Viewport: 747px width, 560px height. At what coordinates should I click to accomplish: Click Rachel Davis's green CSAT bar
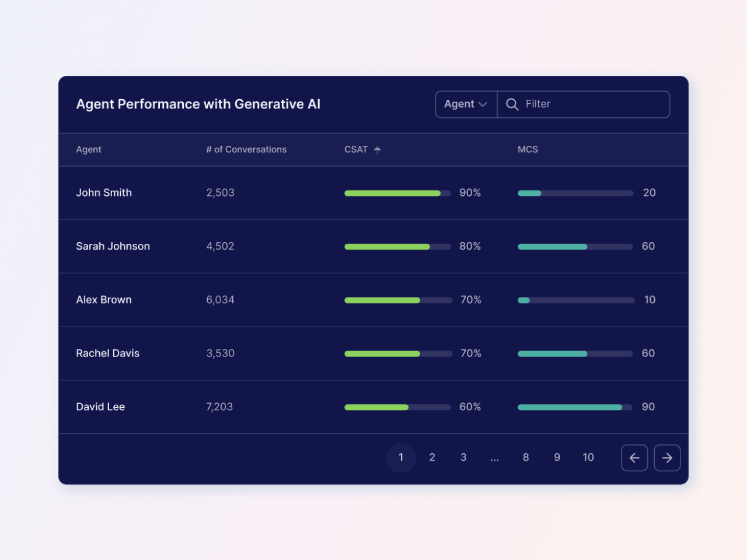point(382,353)
